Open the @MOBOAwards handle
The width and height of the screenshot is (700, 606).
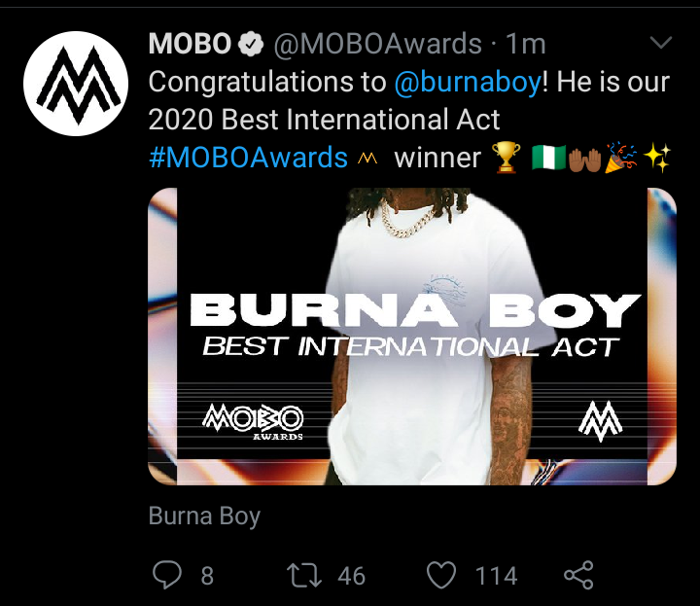[x=378, y=44]
